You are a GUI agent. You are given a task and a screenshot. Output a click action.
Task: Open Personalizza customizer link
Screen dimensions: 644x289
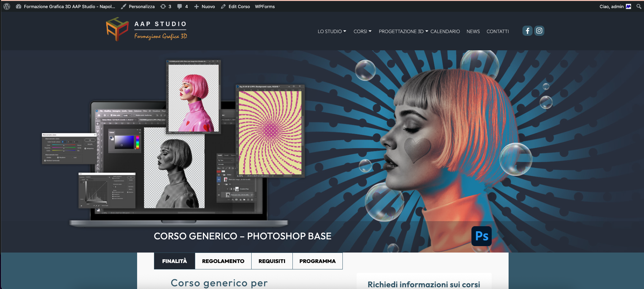click(x=138, y=6)
